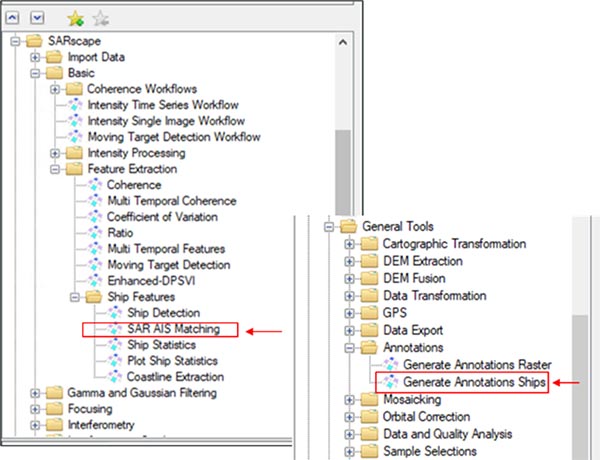Expand the GPS folder
600x460 pixels.
[349, 313]
